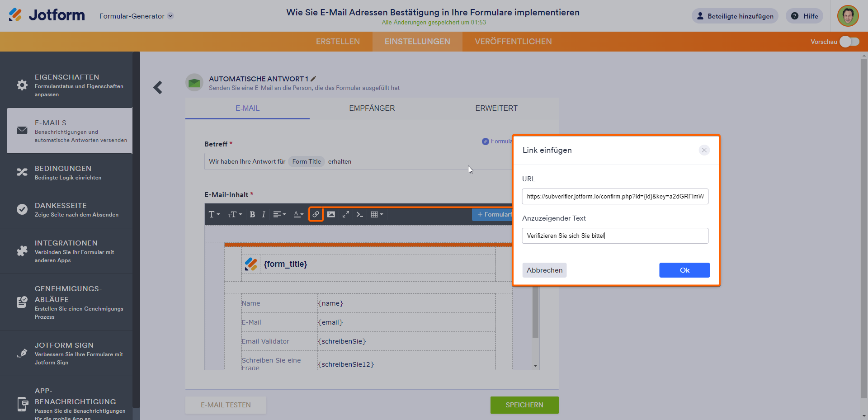Click the Bedingungen shuffle icon
Screen dimensions: 868x420
point(22,172)
